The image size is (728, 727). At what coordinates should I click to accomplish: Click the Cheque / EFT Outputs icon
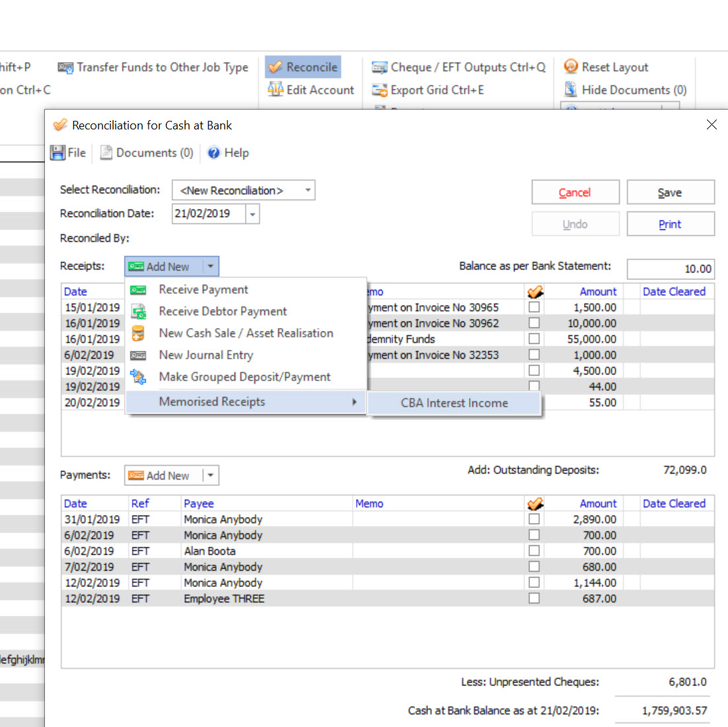(x=380, y=67)
